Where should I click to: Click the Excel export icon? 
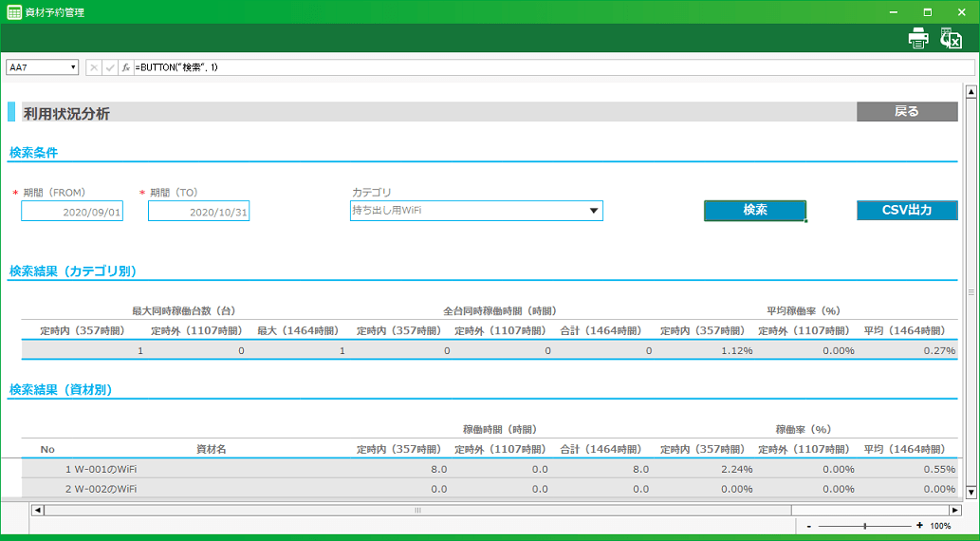click(x=951, y=38)
